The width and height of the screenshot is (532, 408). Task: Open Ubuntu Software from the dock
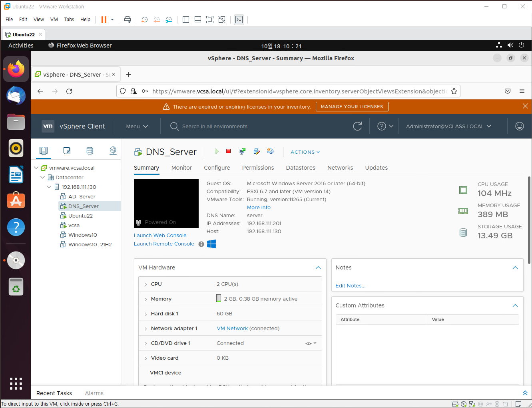tap(16, 201)
